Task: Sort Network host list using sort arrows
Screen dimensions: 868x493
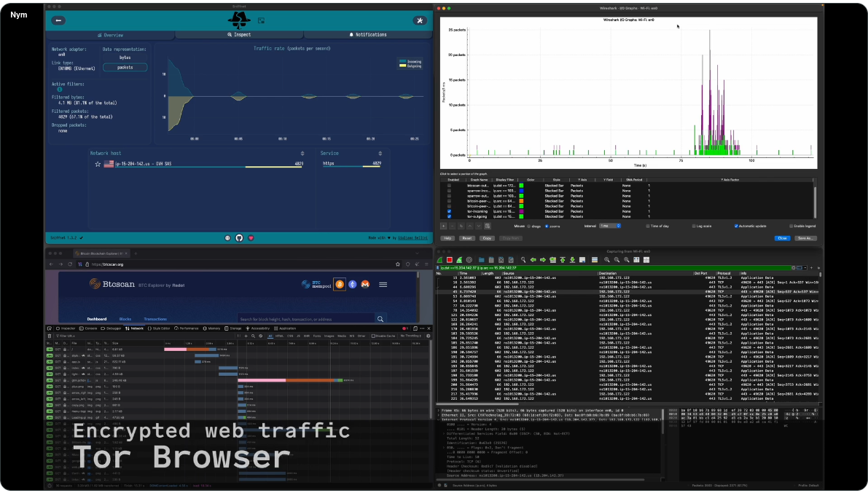Action: [301, 154]
